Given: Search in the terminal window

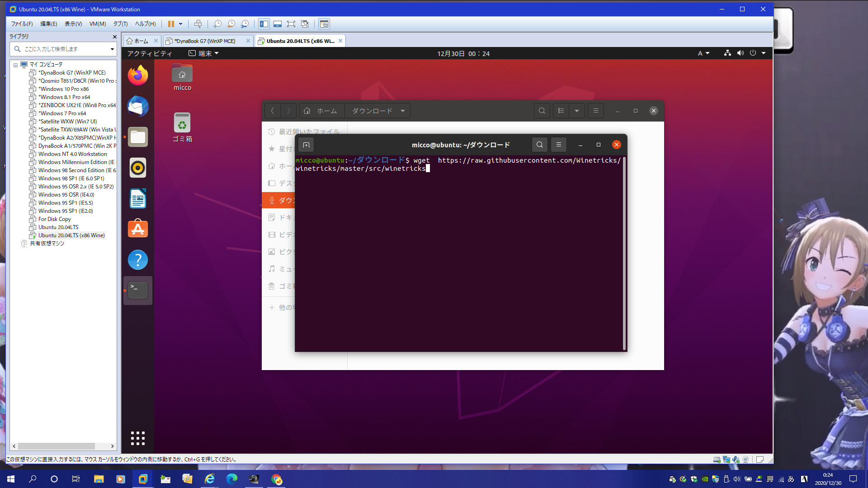Looking at the screenshot, I should [x=539, y=145].
